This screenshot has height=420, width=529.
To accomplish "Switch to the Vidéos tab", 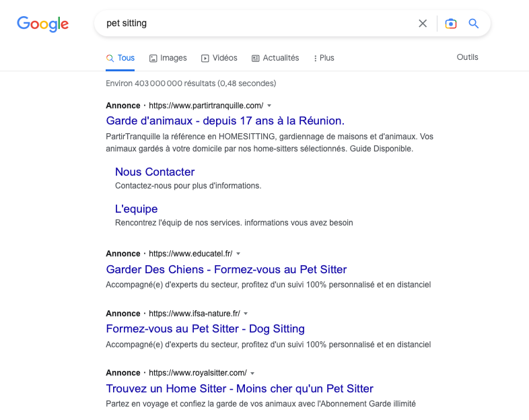I will 219,58.
